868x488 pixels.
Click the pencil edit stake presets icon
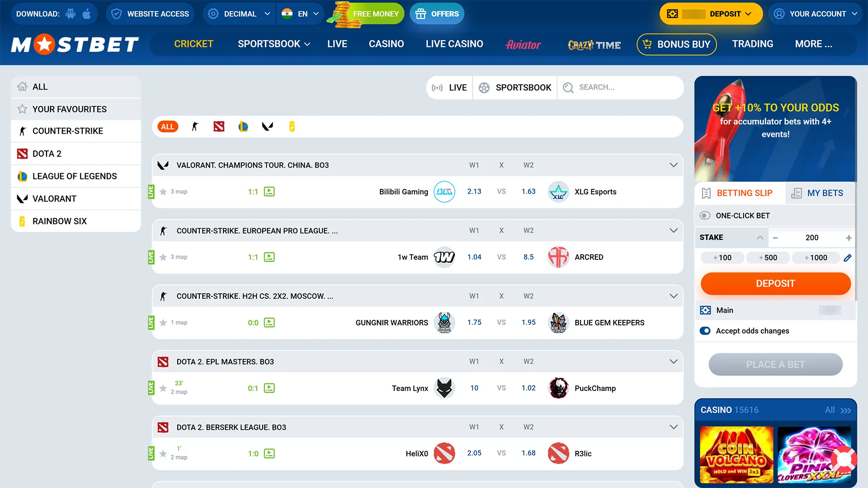(x=848, y=258)
